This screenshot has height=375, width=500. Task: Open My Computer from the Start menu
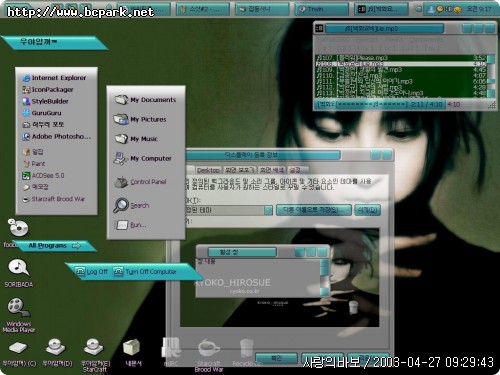[143, 158]
